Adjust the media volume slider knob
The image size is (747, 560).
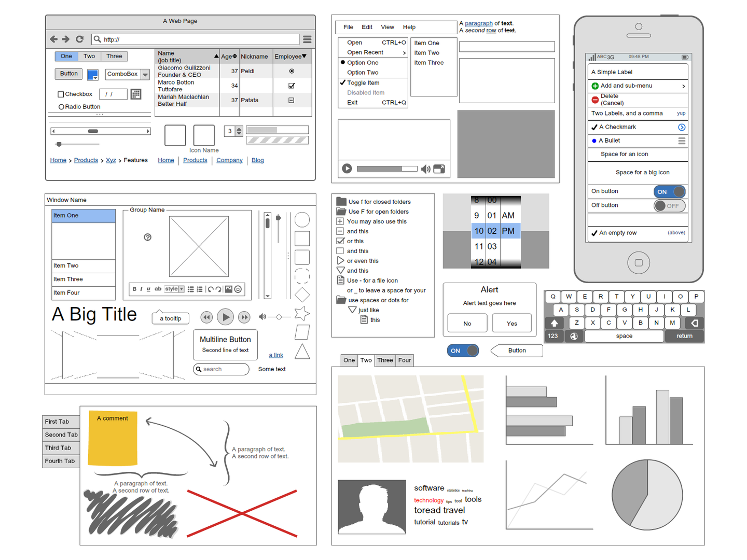(279, 317)
